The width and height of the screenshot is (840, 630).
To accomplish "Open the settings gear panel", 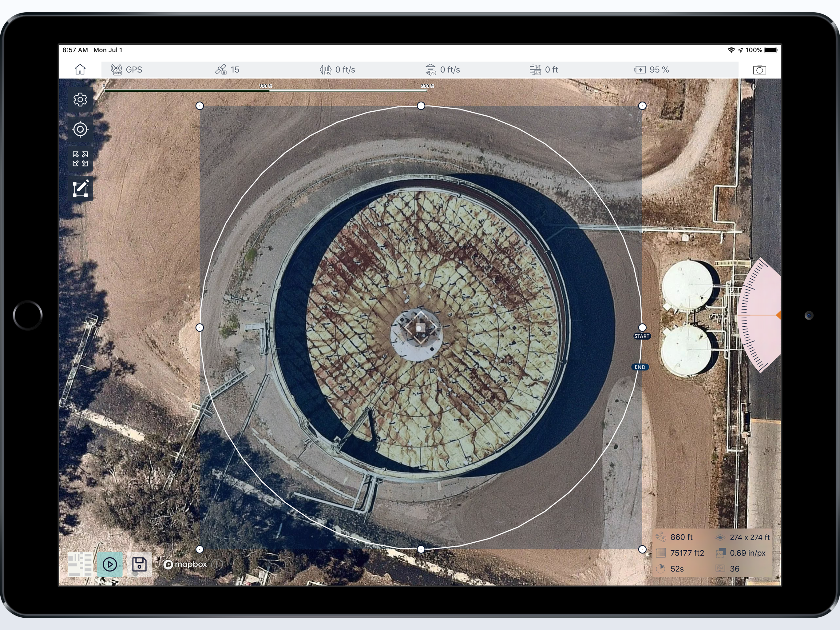I will (80, 100).
